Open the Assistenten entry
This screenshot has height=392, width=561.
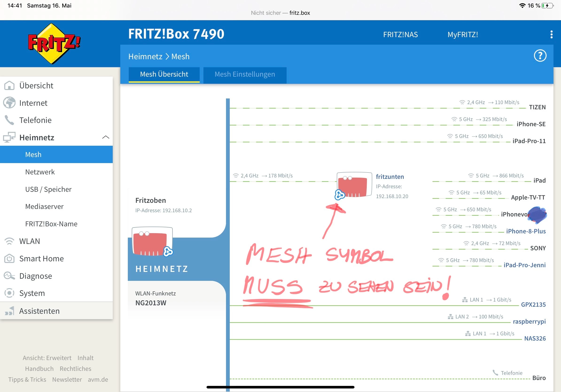point(39,311)
